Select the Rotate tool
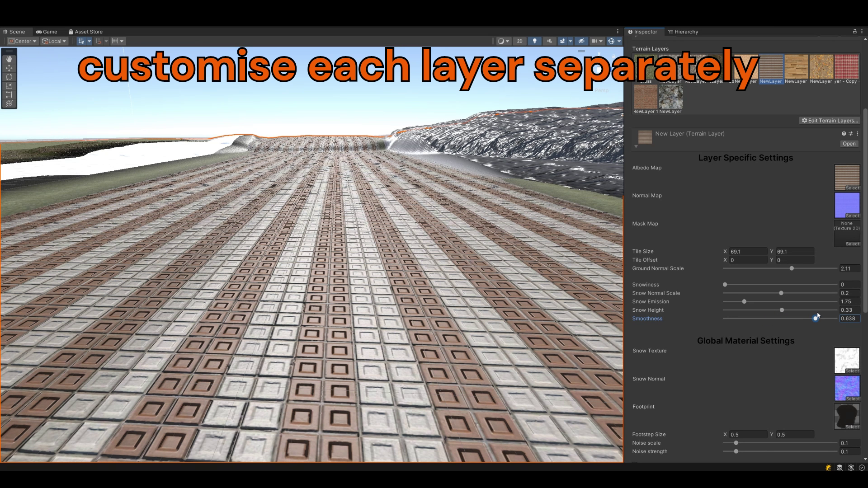This screenshot has width=868, height=488. tap(9, 77)
